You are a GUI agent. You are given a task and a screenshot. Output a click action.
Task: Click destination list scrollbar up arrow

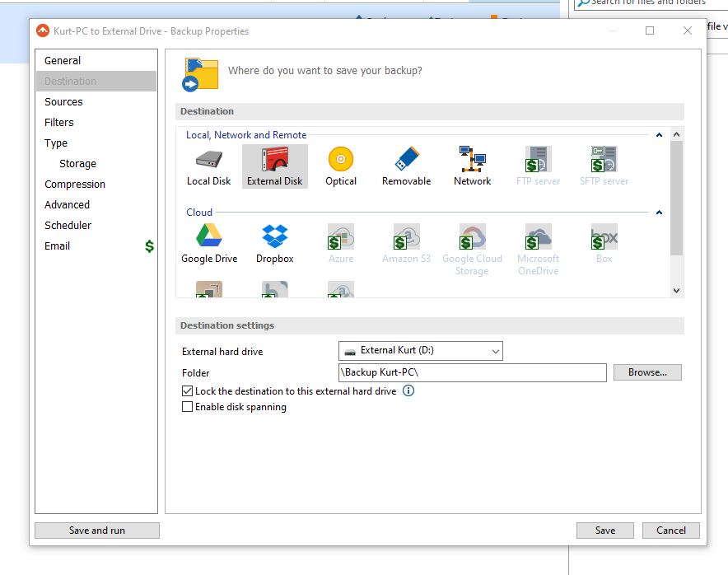[x=676, y=135]
